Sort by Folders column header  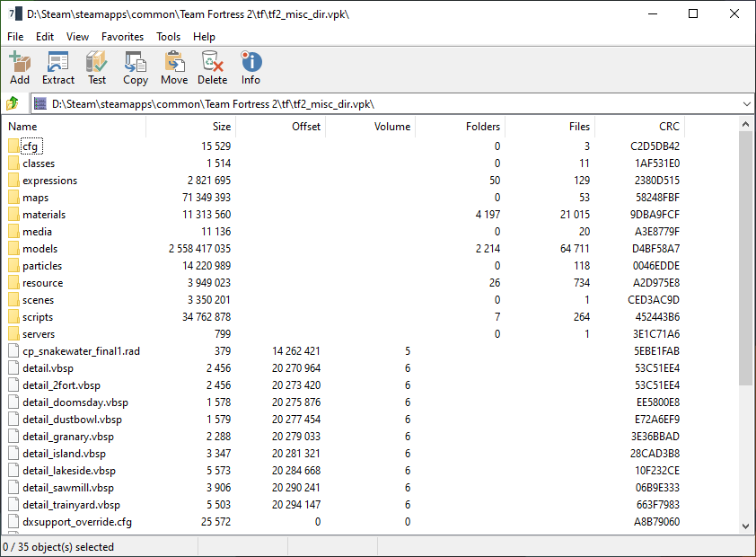point(460,127)
